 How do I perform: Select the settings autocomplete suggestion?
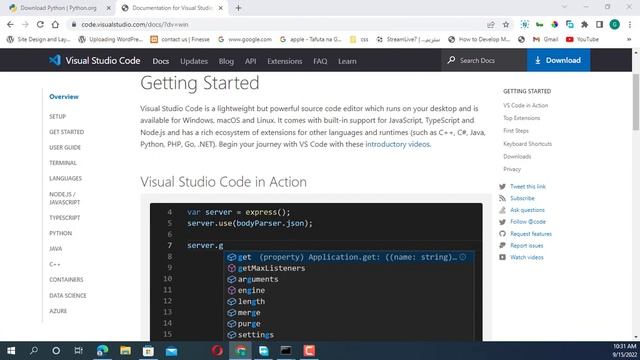256,335
